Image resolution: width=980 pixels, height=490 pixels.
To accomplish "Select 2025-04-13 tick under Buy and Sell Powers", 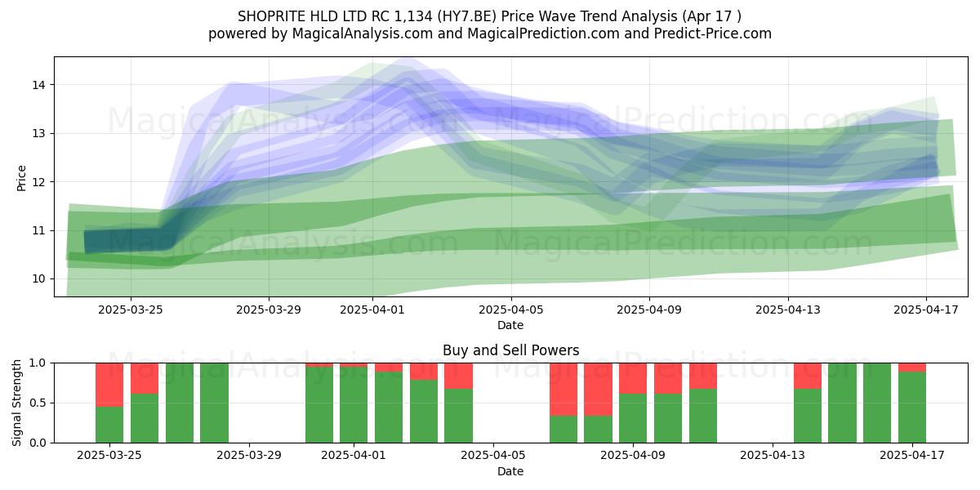I will click(x=773, y=456).
